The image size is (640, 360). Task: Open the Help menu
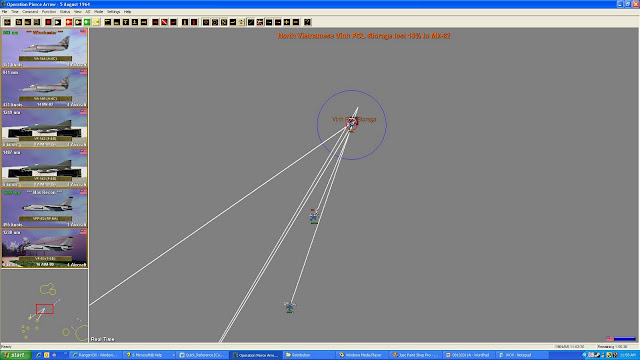(127, 12)
